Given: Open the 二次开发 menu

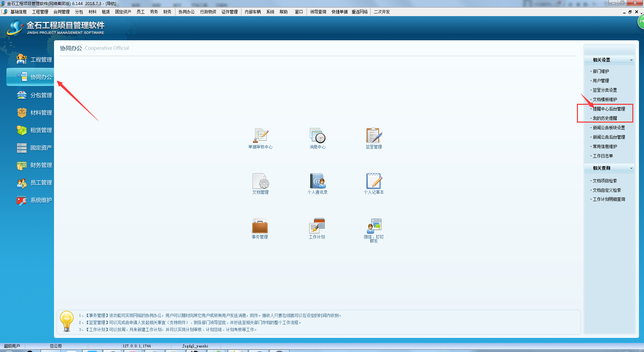Looking at the screenshot, I should (382, 12).
